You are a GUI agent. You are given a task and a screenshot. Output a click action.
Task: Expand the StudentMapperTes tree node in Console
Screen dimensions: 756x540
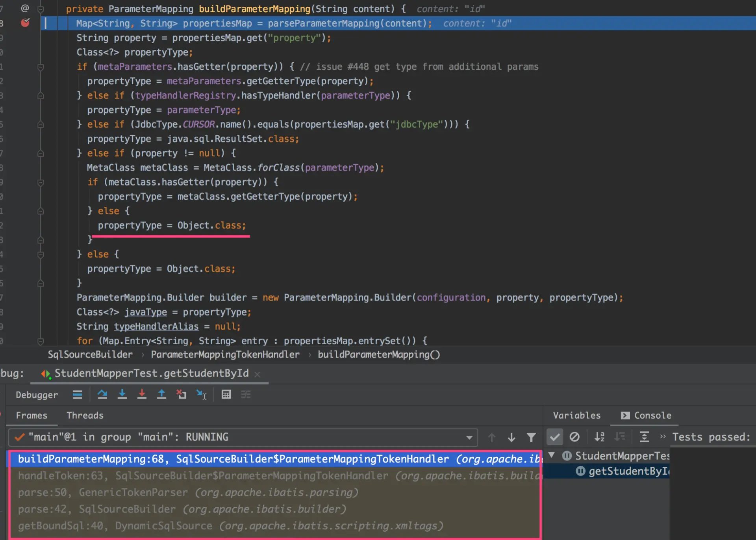551,456
